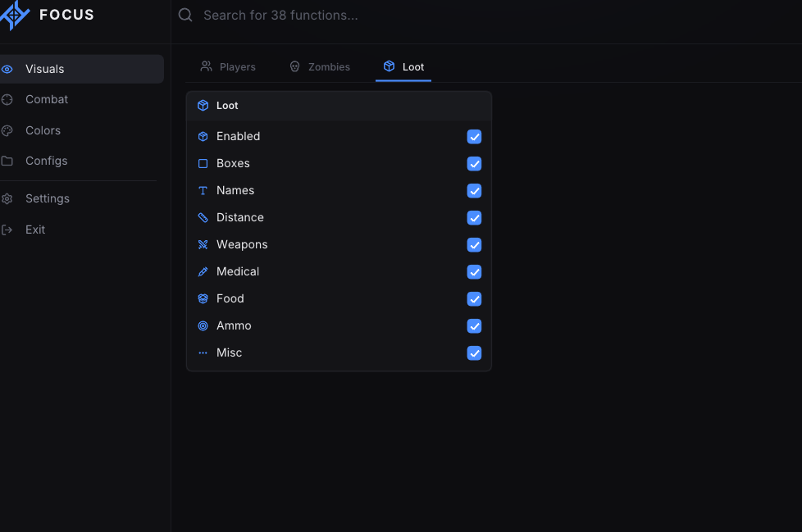Click the syringe Medical icon
This screenshot has width=802, height=532.
tap(203, 272)
